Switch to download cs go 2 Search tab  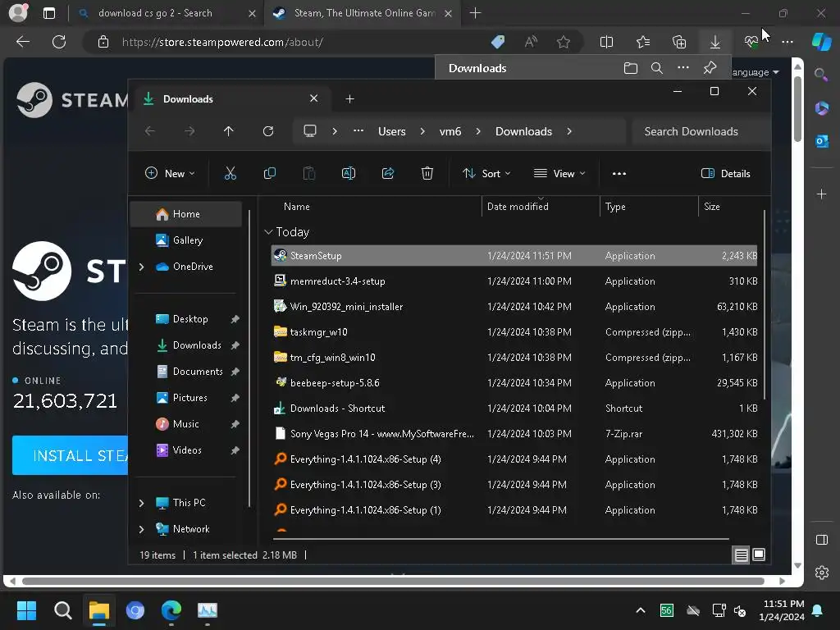(x=166, y=13)
